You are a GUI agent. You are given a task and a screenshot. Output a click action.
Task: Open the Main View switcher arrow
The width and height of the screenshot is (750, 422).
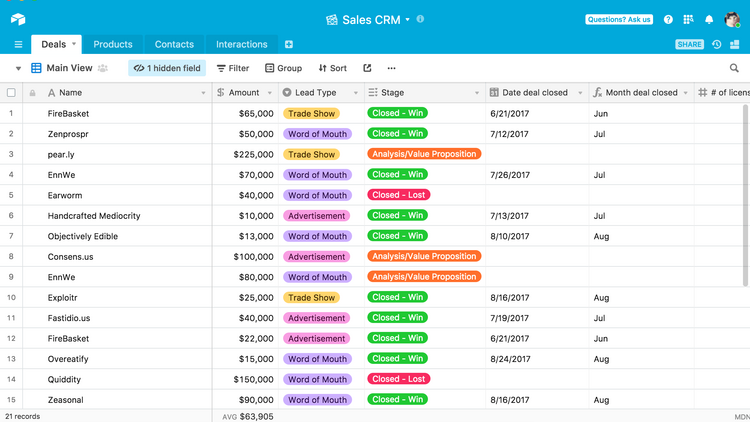pos(18,68)
